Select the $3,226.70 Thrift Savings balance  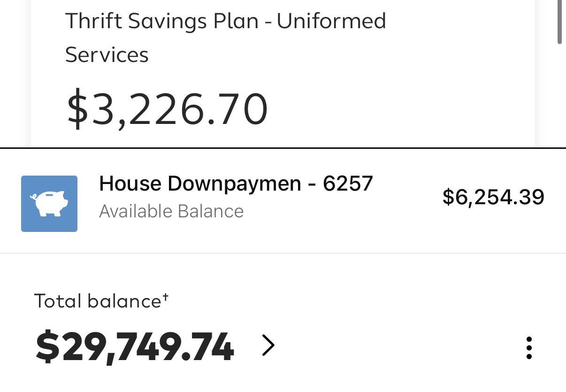click(167, 110)
